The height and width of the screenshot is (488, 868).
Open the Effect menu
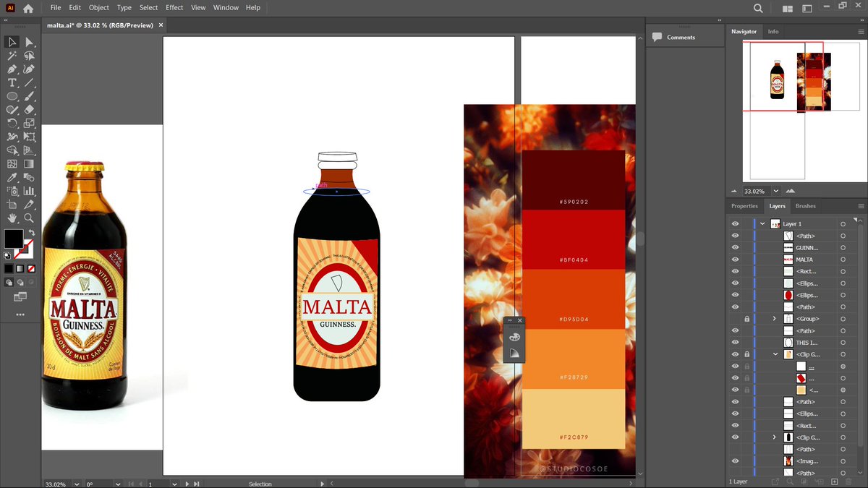pyautogui.click(x=174, y=8)
